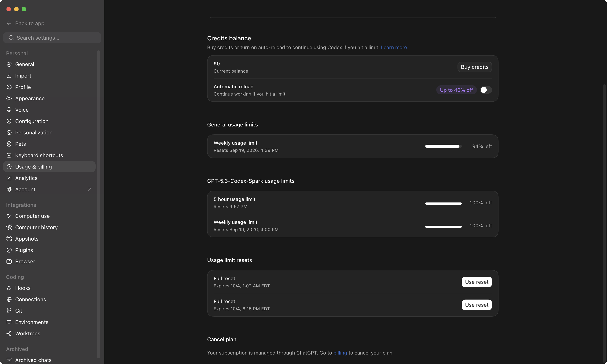Click the Hooks anchor icon
Screen dimensions: 607x364
coord(9,288)
